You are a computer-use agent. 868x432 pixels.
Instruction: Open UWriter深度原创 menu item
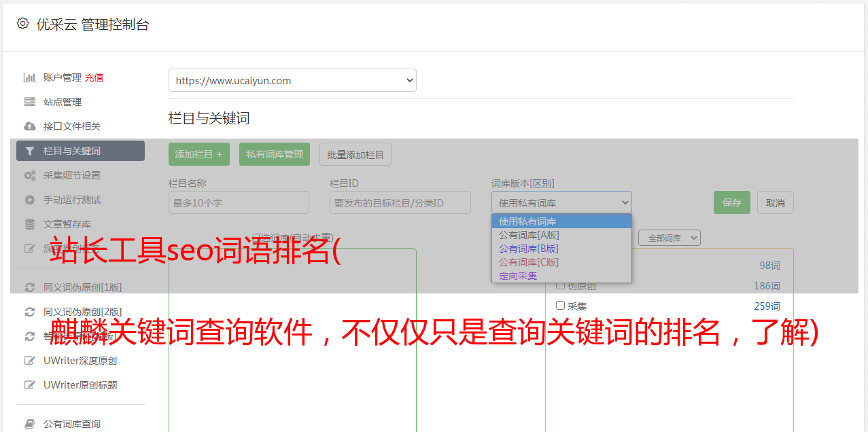(x=80, y=361)
